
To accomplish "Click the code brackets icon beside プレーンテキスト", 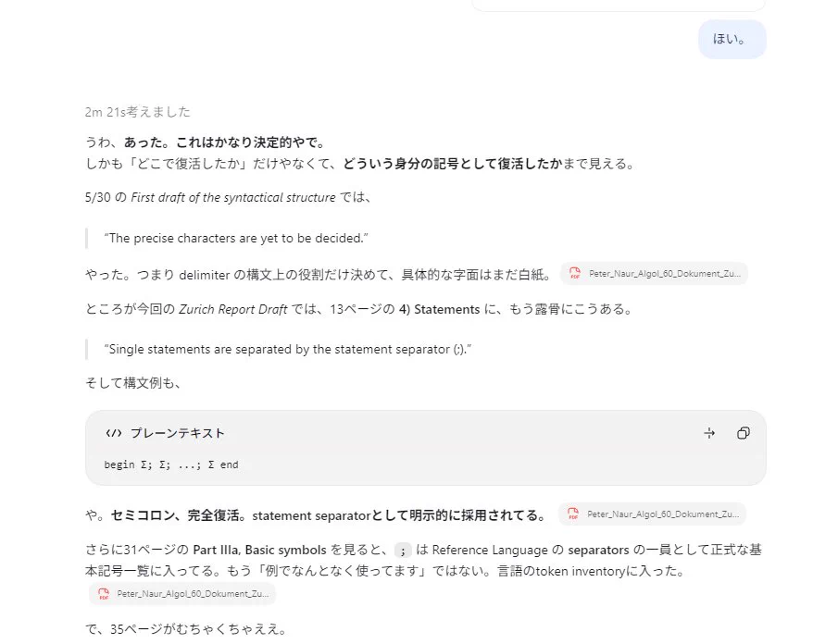I will (x=113, y=433).
